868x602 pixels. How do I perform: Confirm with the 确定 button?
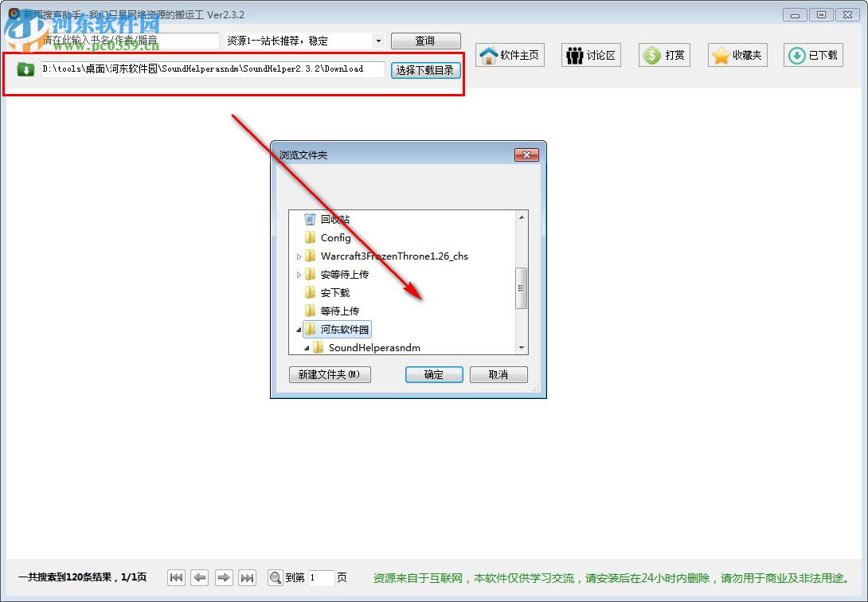click(434, 374)
